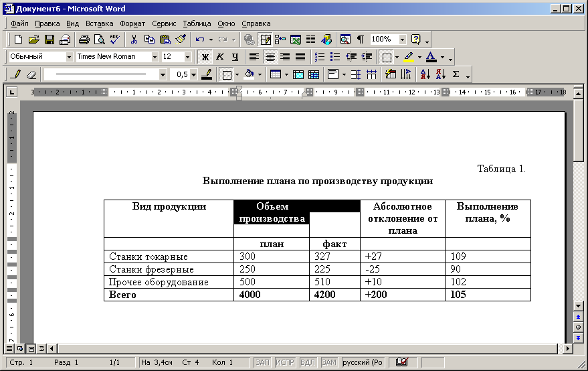Viewport: 588px width, 371px height.
Task: Toggle underline formatting (Ч)
Action: 235,57
